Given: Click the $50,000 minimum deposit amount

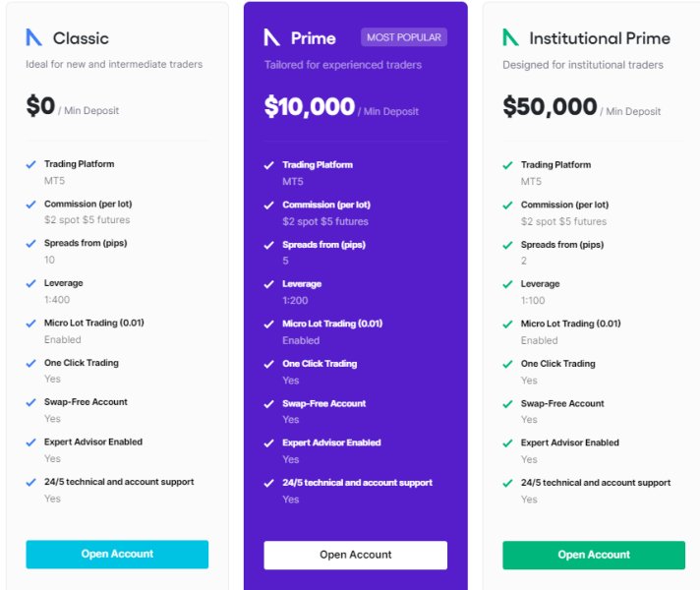Looking at the screenshot, I should click(x=550, y=107).
